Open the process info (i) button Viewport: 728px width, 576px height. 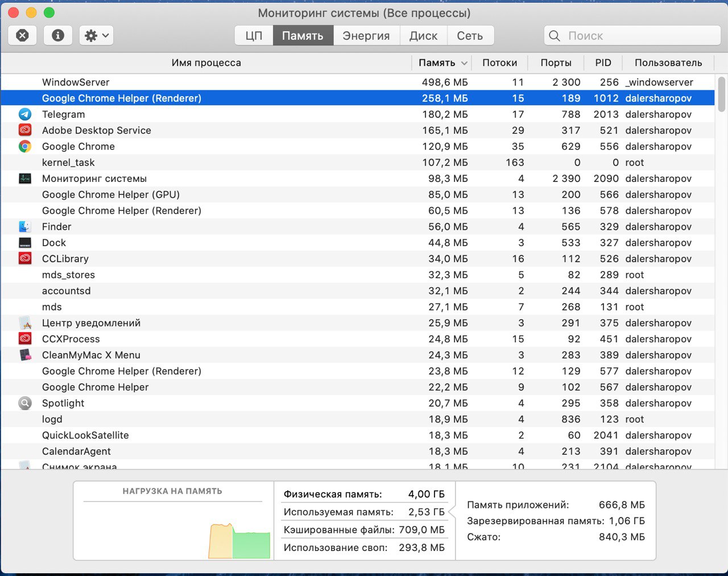click(x=58, y=35)
